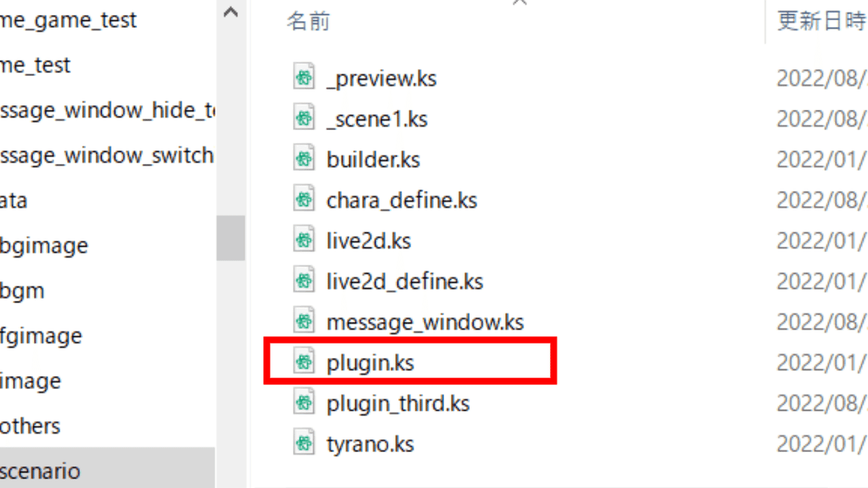Click the navigation pane scroll up arrow
Viewport: 868px width, 488px height.
(231, 12)
